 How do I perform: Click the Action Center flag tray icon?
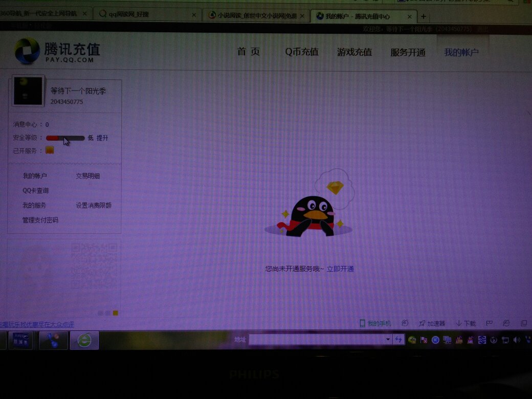424,340
